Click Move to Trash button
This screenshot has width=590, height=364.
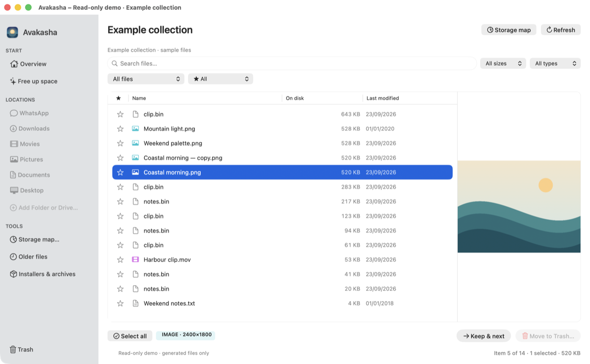[x=548, y=336]
